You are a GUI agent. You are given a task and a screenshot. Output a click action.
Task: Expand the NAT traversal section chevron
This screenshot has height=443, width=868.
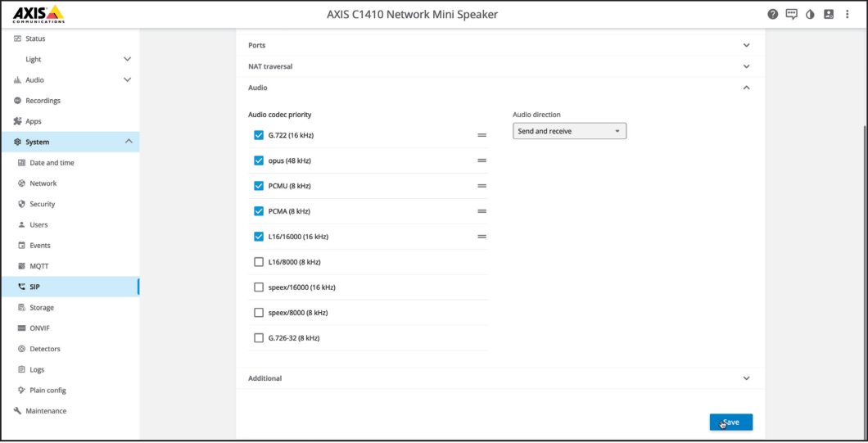(x=746, y=66)
